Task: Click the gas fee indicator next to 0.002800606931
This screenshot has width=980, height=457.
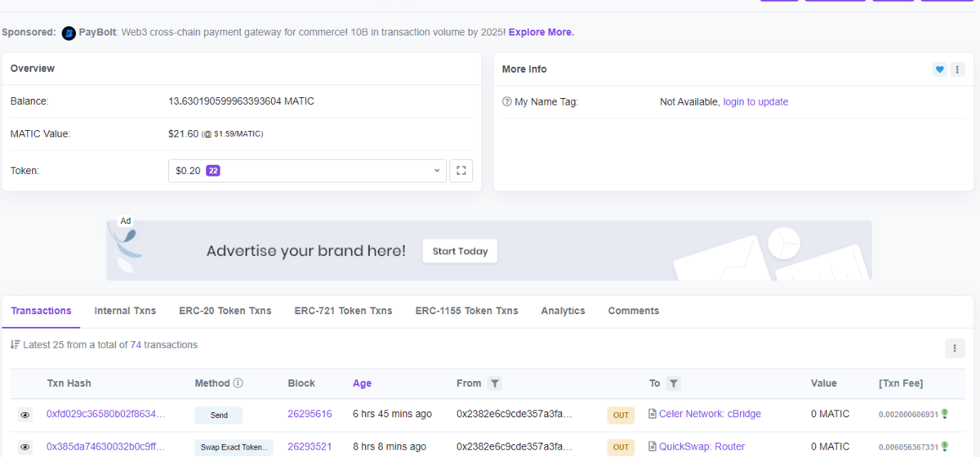Action: pyautogui.click(x=945, y=414)
